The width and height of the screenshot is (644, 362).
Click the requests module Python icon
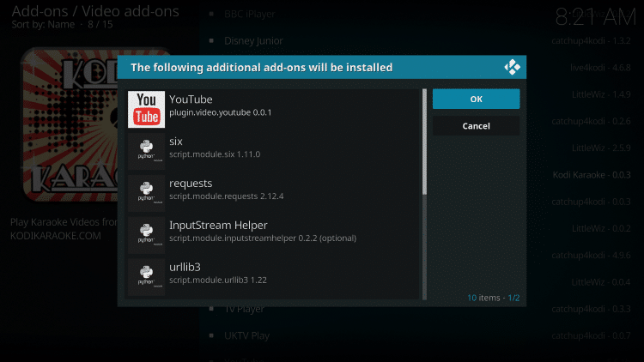click(146, 193)
